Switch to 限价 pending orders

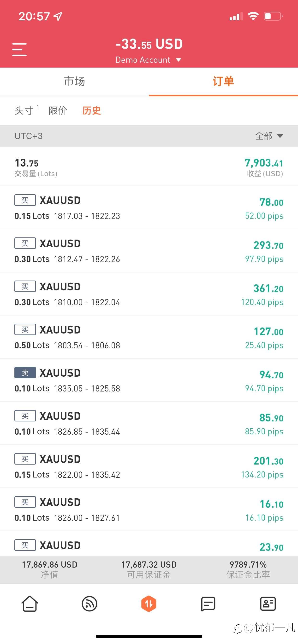click(x=58, y=110)
